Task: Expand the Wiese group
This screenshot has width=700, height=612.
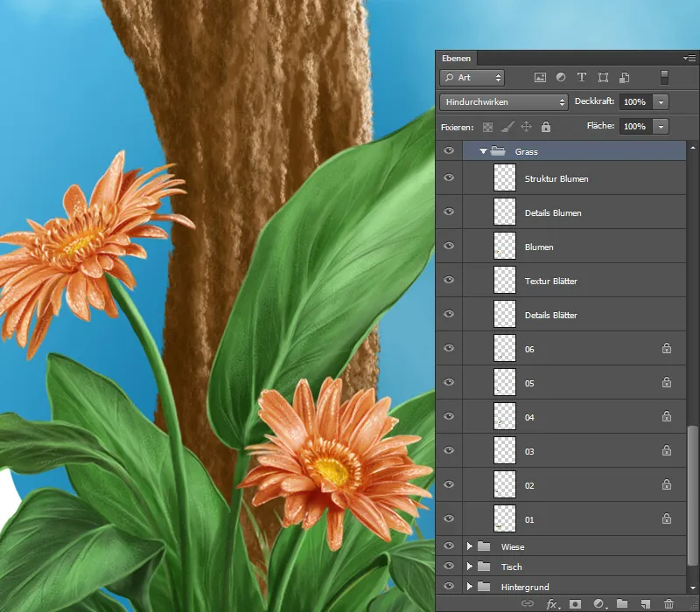Action: (x=470, y=546)
